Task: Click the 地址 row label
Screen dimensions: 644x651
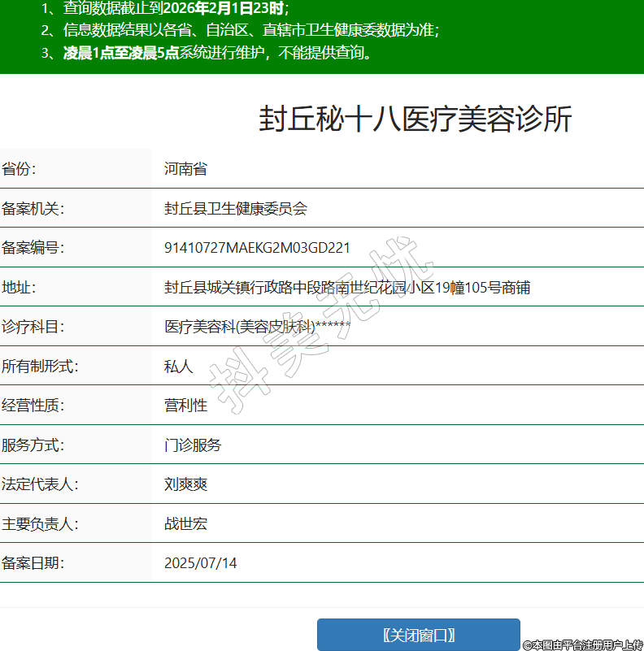Action: [x=19, y=288]
